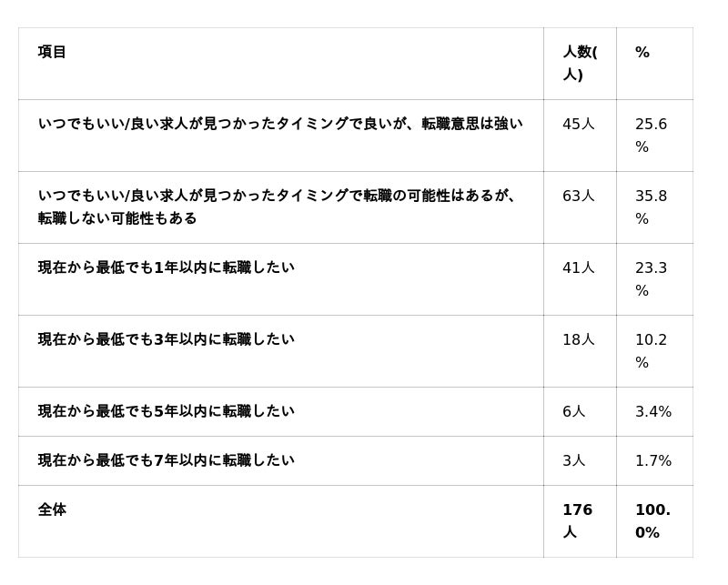
Task: Select the 5年以内に転職したい row label
Action: pos(167,411)
